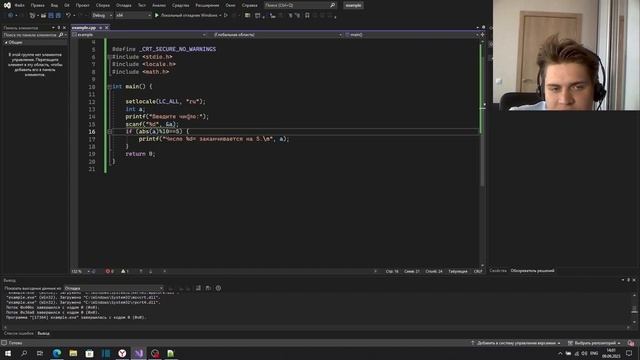Open Yandex Browser from the taskbar
640x360 pixels.
tap(122, 353)
